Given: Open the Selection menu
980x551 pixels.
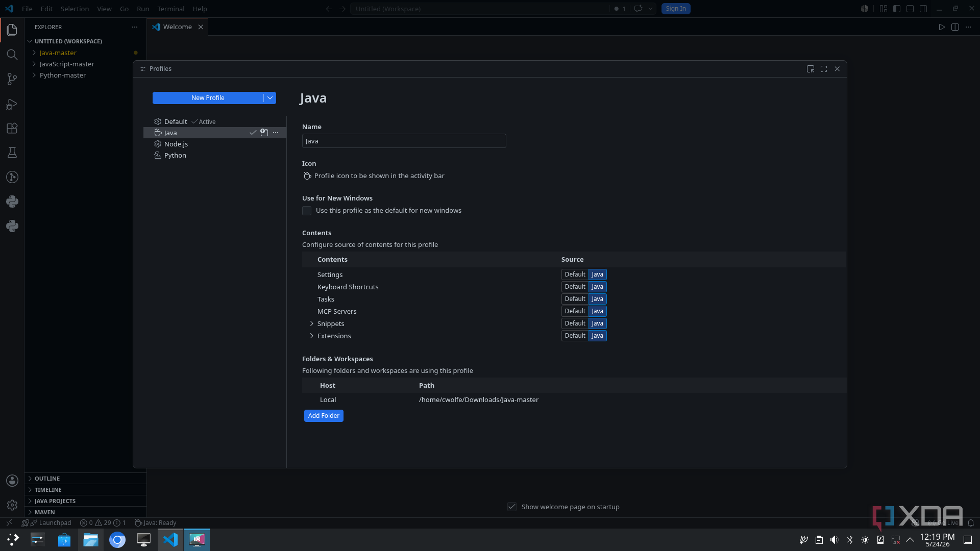Looking at the screenshot, I should (75, 9).
